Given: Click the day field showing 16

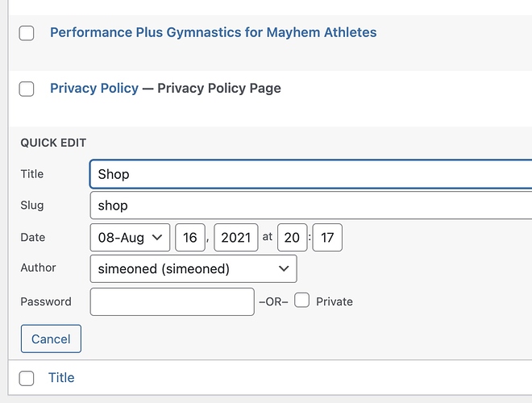Looking at the screenshot, I should coord(190,238).
